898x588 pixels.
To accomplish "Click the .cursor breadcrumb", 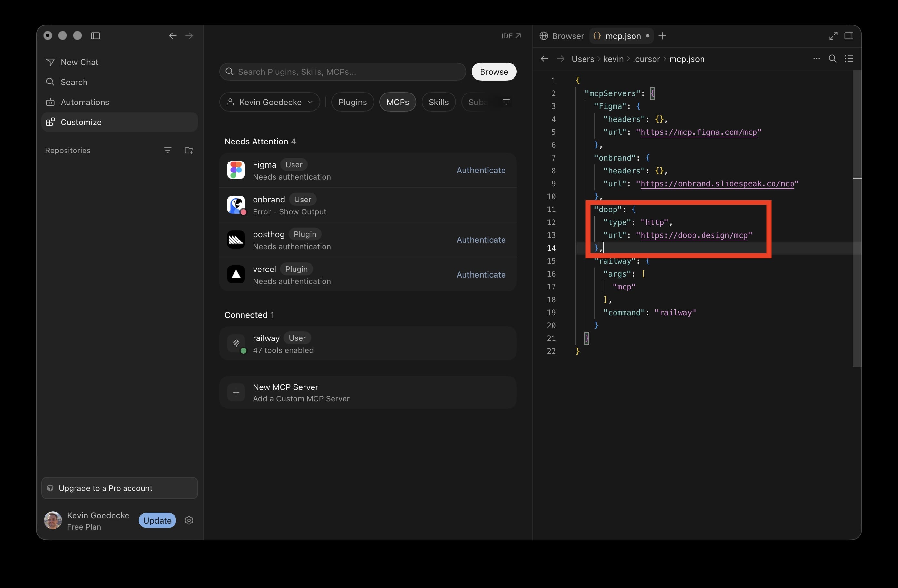I will pyautogui.click(x=646, y=59).
